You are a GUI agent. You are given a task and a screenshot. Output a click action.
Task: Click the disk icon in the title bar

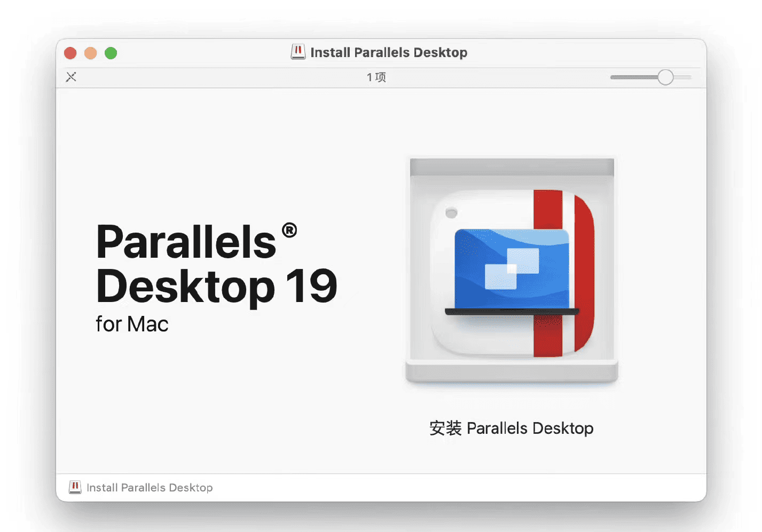point(298,52)
